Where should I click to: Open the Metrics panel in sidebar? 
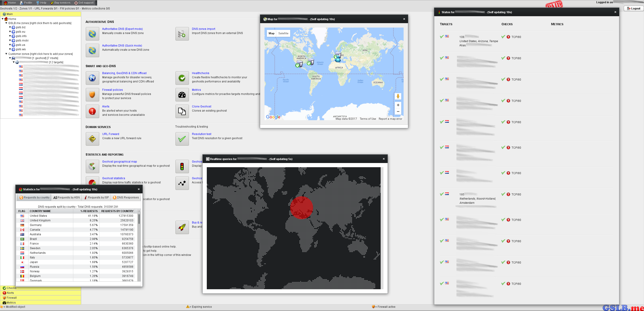[x=41, y=302]
